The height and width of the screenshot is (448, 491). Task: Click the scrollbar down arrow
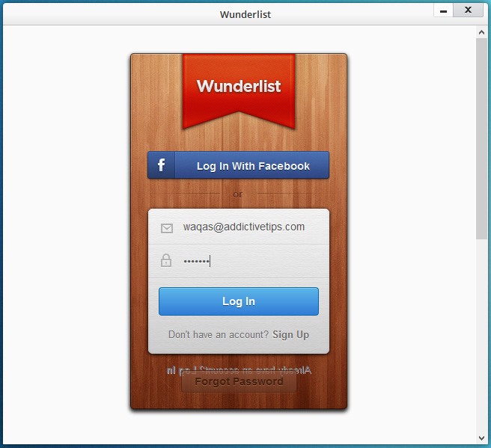point(481,438)
